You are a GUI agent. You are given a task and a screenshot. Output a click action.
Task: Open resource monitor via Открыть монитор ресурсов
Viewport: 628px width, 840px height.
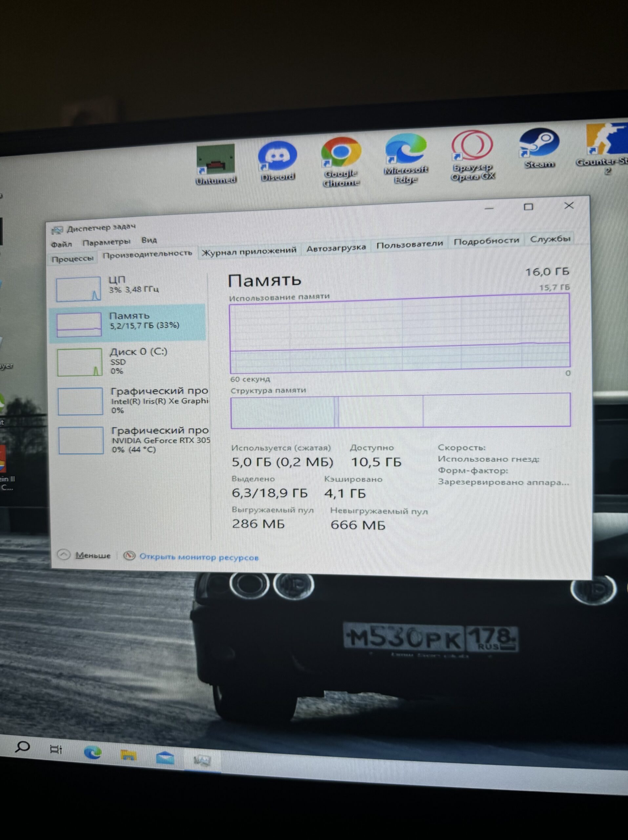(199, 557)
